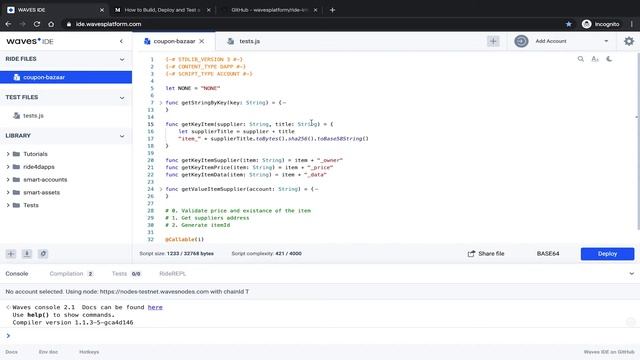The height and width of the screenshot is (360, 640).
Task: Click the Waves IDE logo
Action: (30, 41)
